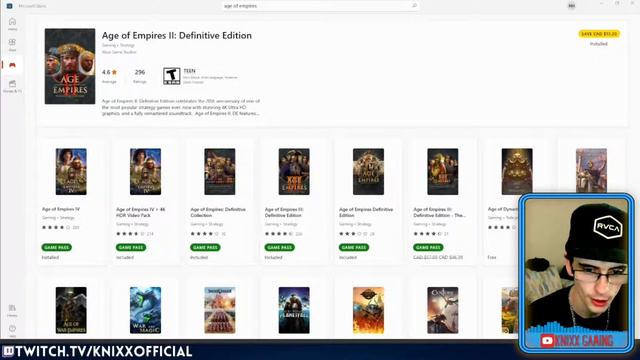The height and width of the screenshot is (360, 640).
Task: Open the Age of Empires III: Definitive Edition - The... cover
Action: 442,171
